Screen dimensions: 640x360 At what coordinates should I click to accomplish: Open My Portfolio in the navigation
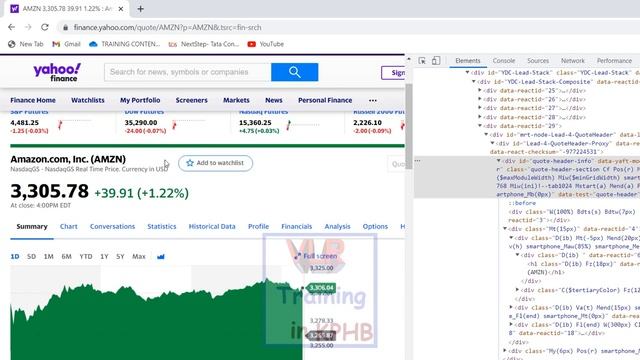pos(140,100)
